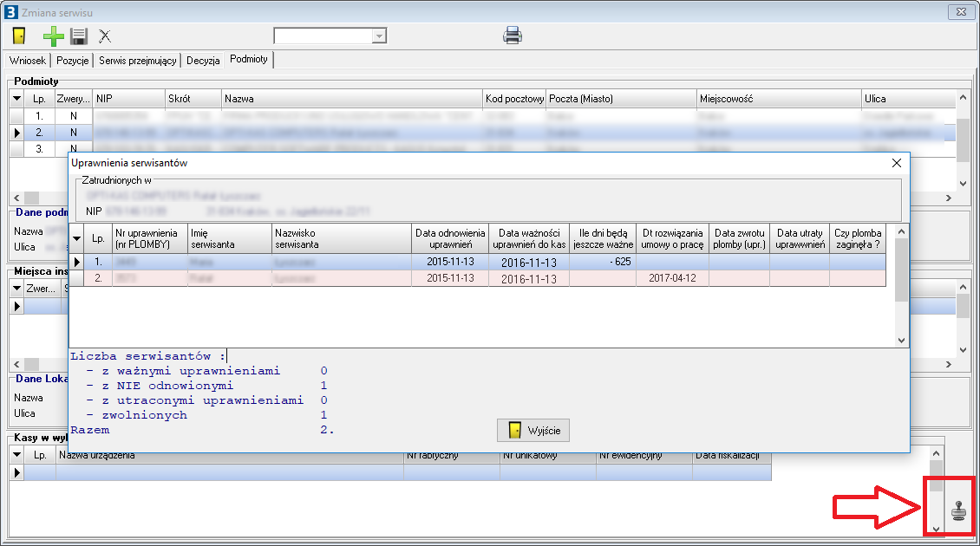Print using the printer icon
Viewport: 980px width, 546px height.
(513, 36)
